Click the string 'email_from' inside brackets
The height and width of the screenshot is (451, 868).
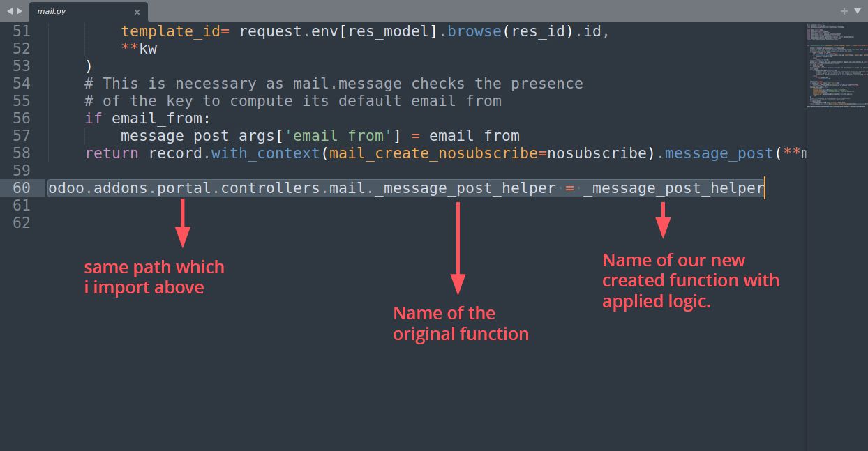pyautogui.click(x=338, y=136)
